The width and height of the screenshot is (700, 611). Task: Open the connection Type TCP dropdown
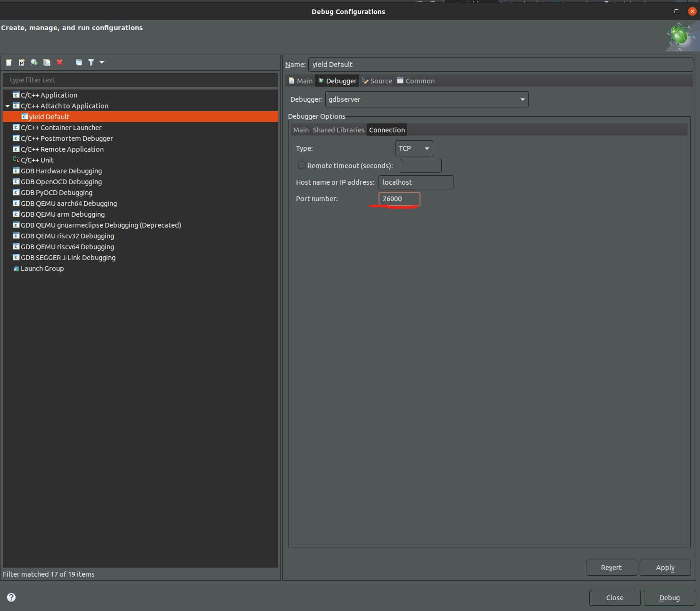[414, 148]
